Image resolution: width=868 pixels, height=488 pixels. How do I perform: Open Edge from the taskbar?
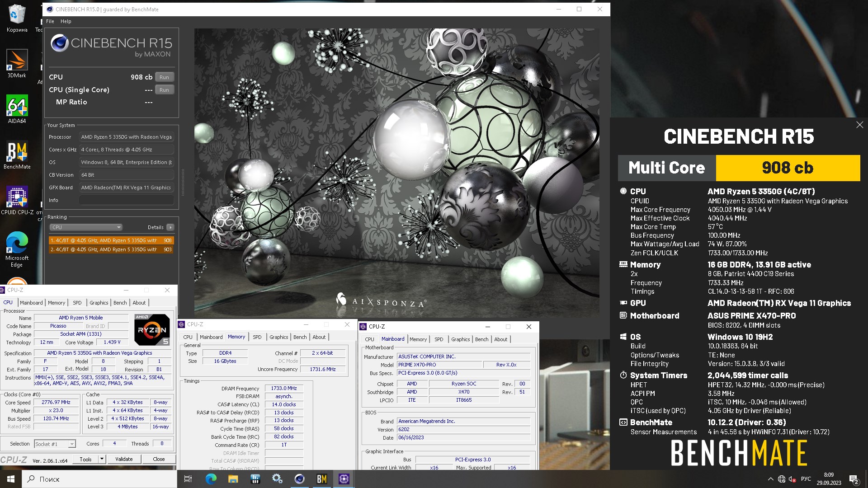coord(211,479)
